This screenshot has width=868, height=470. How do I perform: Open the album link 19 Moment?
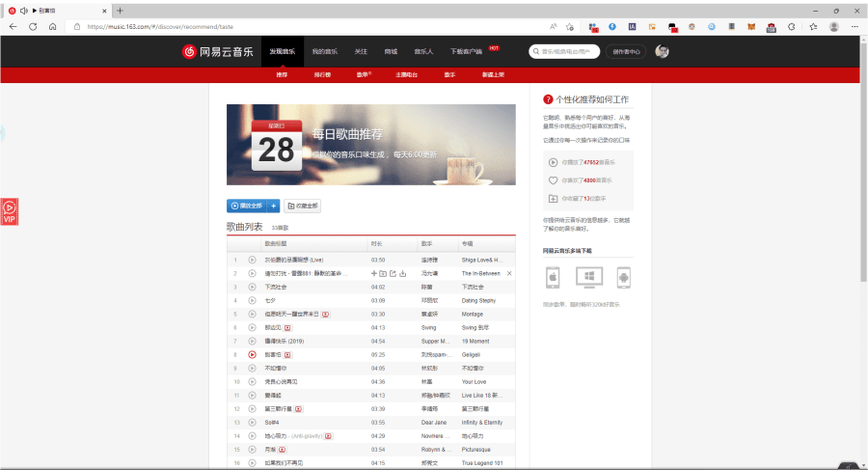point(475,342)
